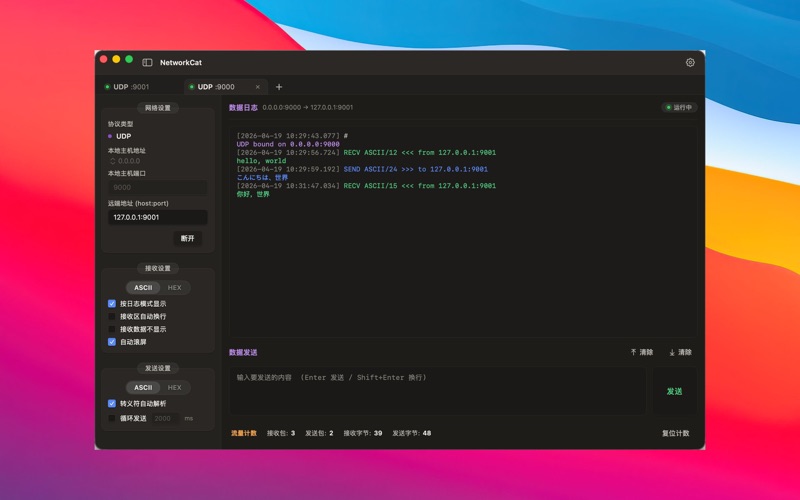Choose HEX in 接收设置
The height and width of the screenshot is (500, 800).
click(x=174, y=288)
